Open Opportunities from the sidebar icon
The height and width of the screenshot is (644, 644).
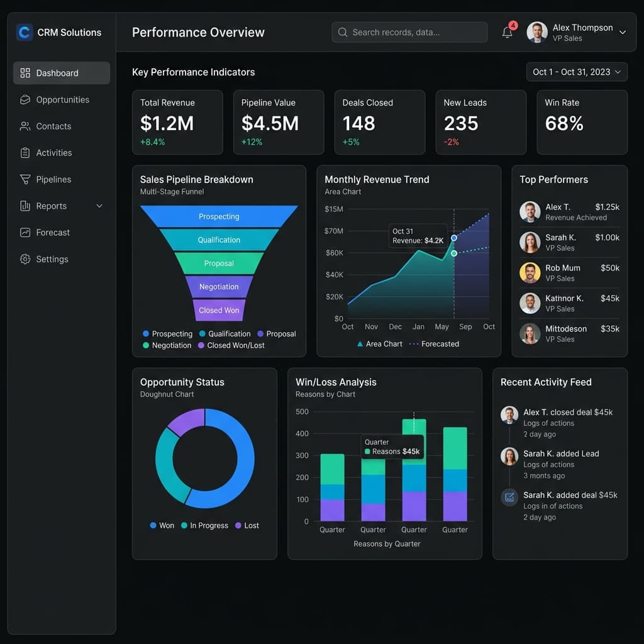24,99
